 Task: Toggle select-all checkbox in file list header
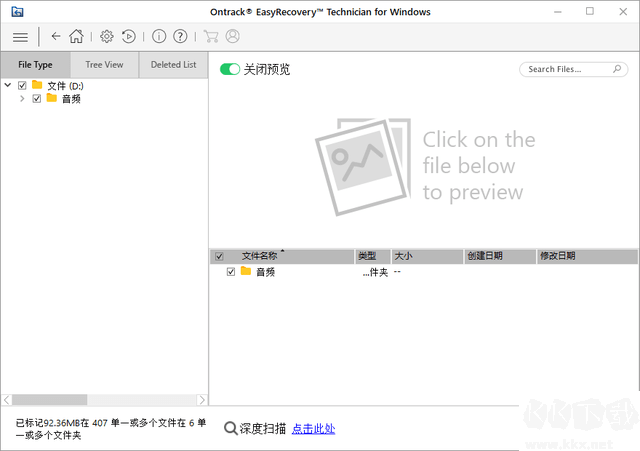point(219,256)
